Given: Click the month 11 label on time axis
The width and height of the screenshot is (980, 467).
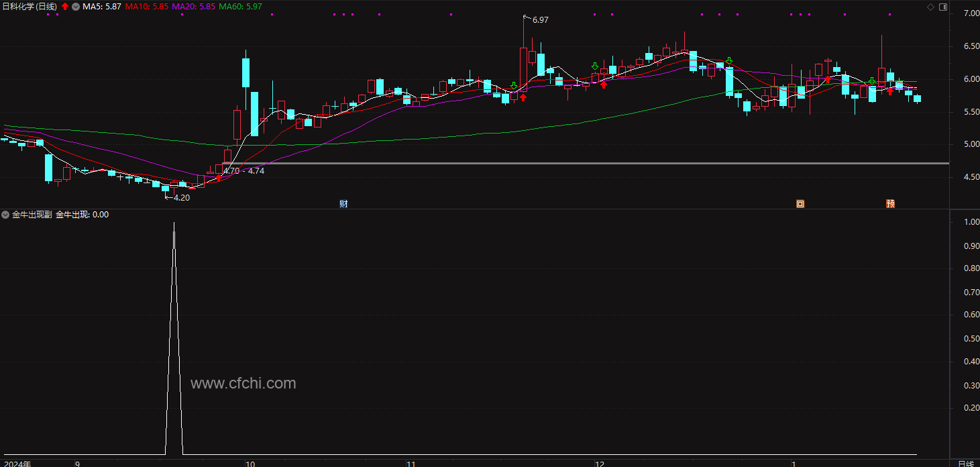Looking at the screenshot, I should coord(411,464).
